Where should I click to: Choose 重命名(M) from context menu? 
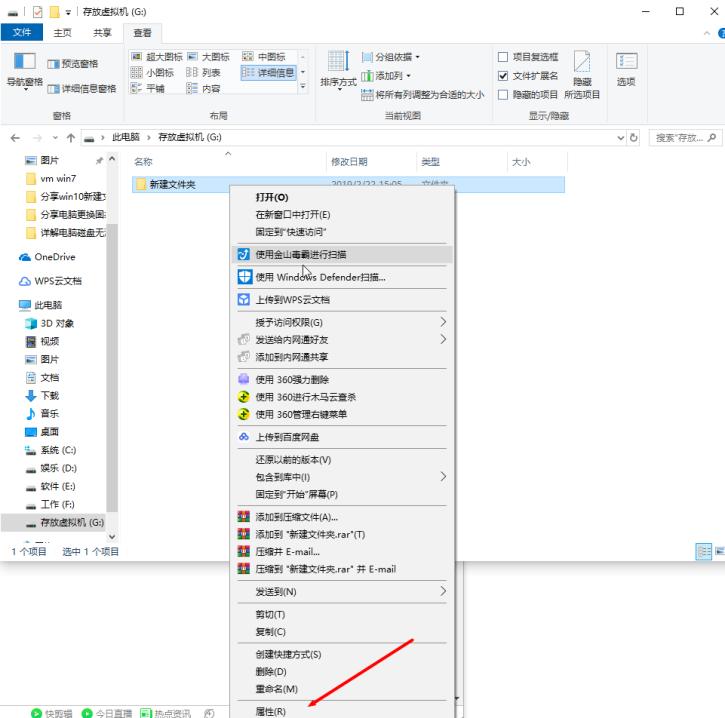coord(342,688)
